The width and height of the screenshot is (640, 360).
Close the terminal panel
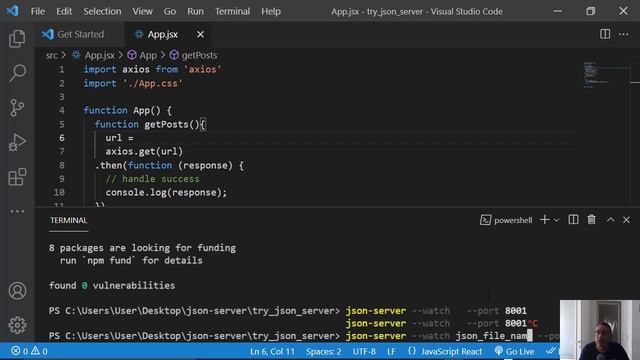pos(627,220)
